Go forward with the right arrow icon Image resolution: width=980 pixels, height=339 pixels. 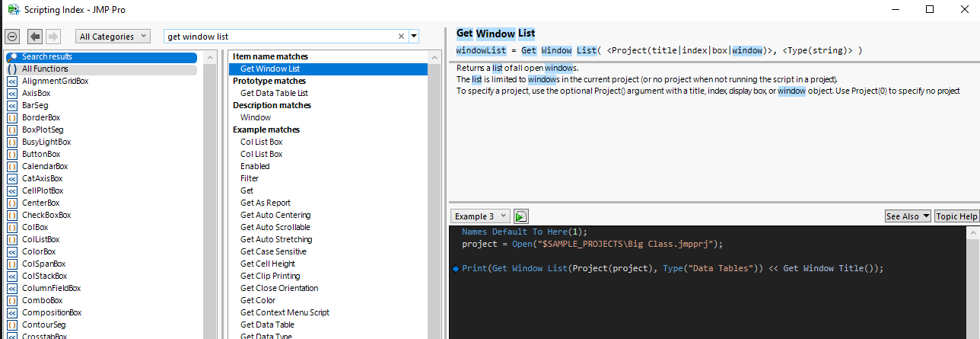(x=52, y=37)
